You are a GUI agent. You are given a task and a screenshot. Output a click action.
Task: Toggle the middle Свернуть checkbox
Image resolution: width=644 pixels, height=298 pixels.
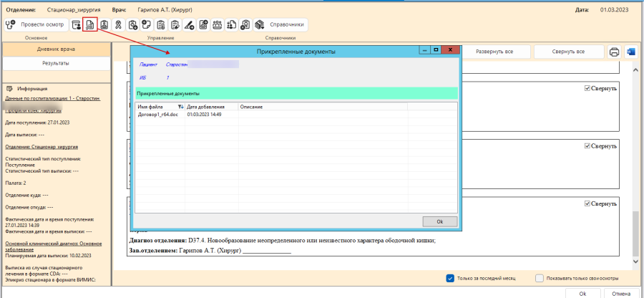tap(587, 146)
